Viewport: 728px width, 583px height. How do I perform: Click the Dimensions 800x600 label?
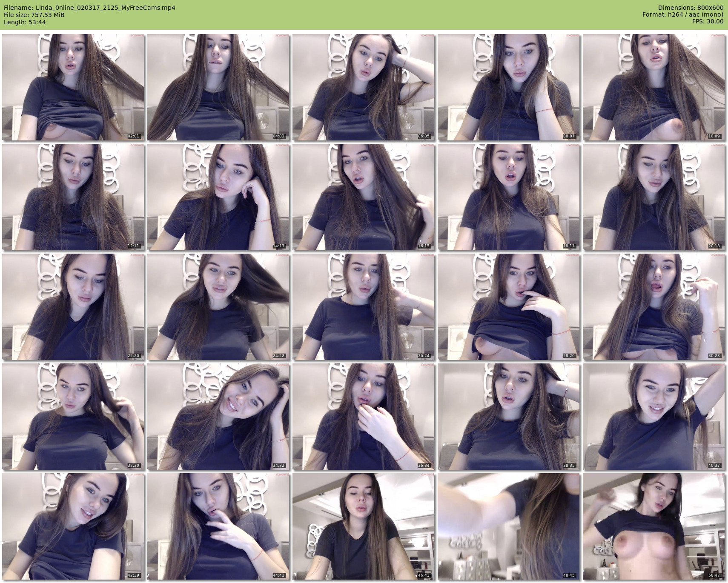tap(691, 8)
